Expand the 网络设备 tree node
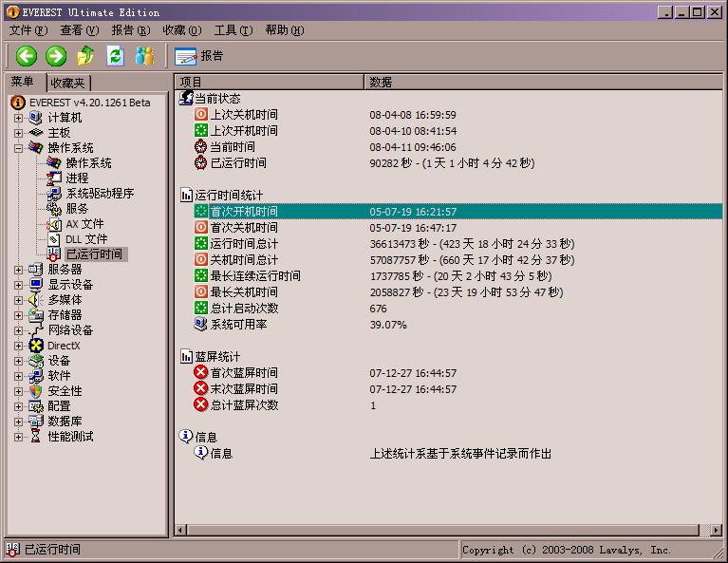 point(18,330)
